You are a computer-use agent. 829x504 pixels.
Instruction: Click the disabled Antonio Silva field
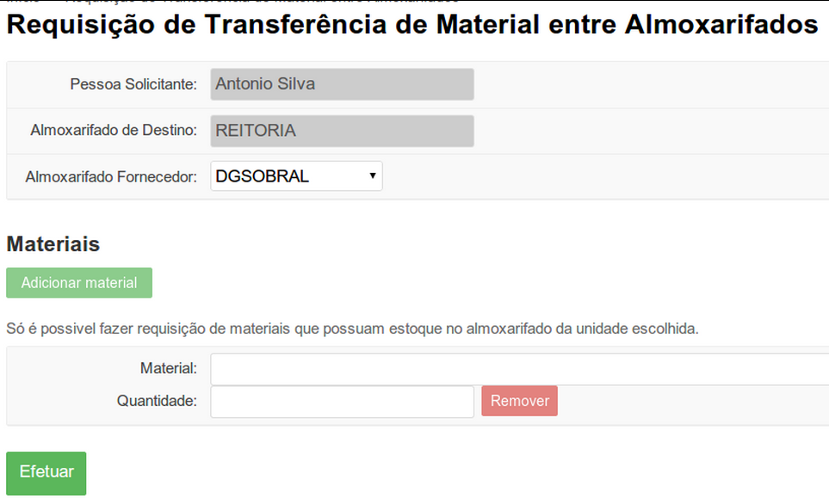(x=342, y=84)
